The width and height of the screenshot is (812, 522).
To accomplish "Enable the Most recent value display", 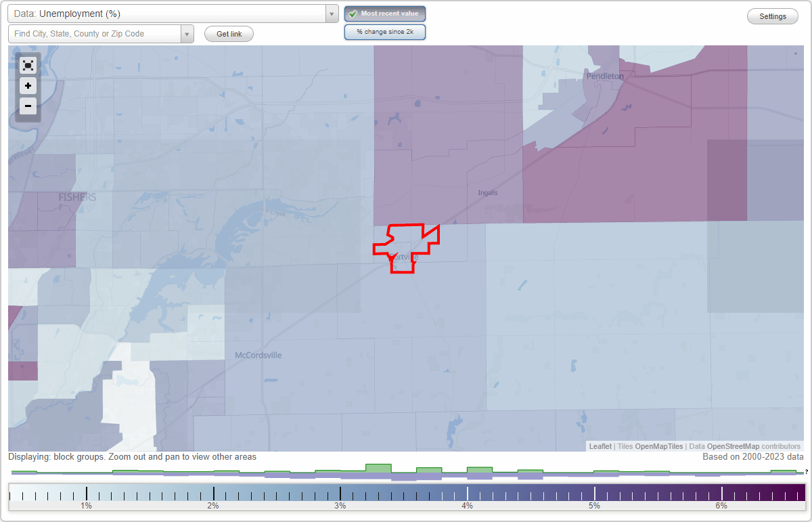I will click(385, 14).
